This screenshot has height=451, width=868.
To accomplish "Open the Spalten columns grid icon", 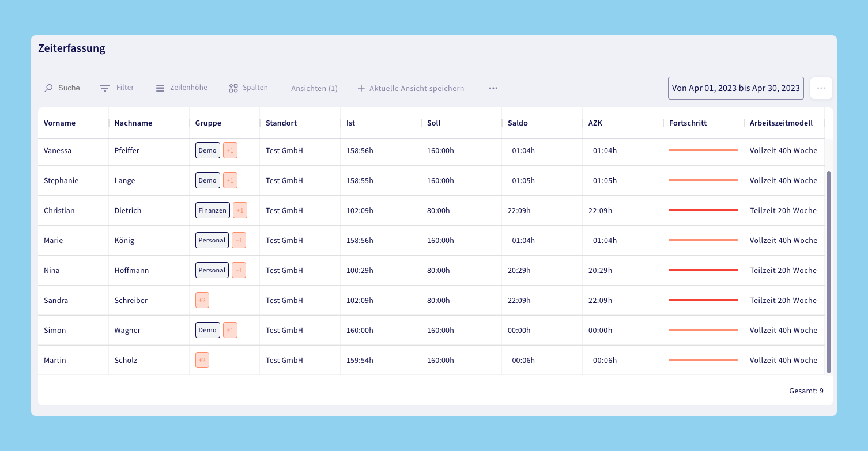I will pos(233,88).
